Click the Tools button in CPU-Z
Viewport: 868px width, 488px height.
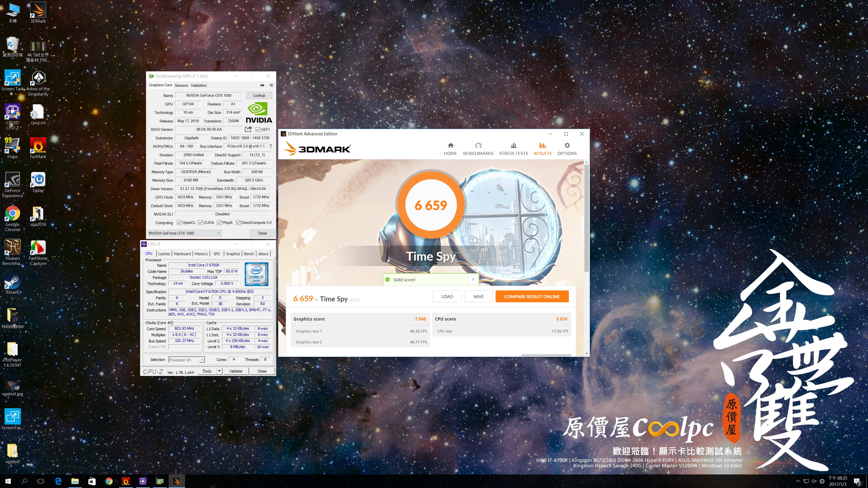click(x=207, y=371)
